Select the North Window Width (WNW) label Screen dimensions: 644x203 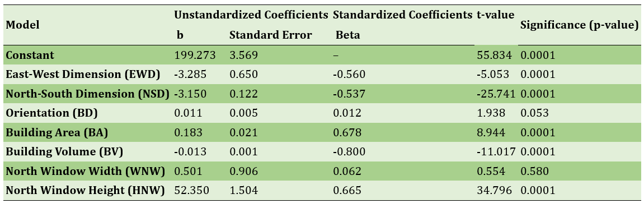(86, 171)
